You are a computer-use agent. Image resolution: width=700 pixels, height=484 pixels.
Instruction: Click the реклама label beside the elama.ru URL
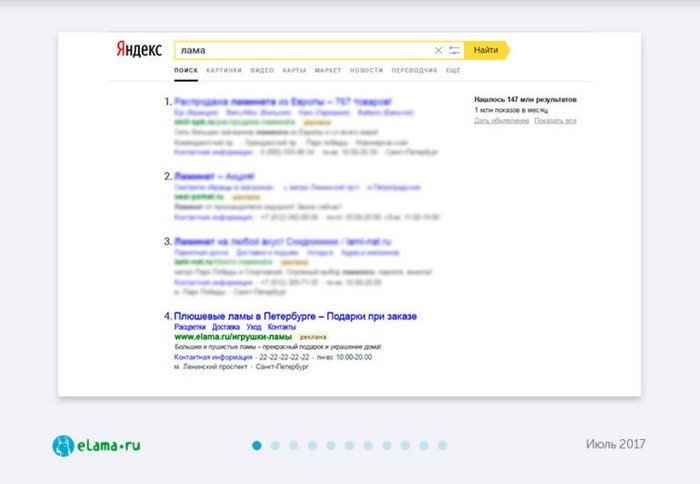(x=313, y=337)
